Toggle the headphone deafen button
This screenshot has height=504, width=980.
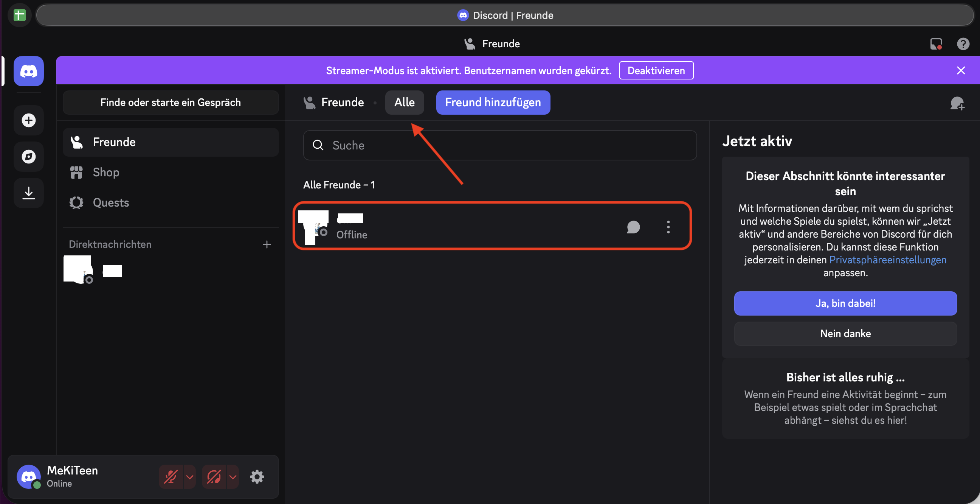click(x=214, y=477)
